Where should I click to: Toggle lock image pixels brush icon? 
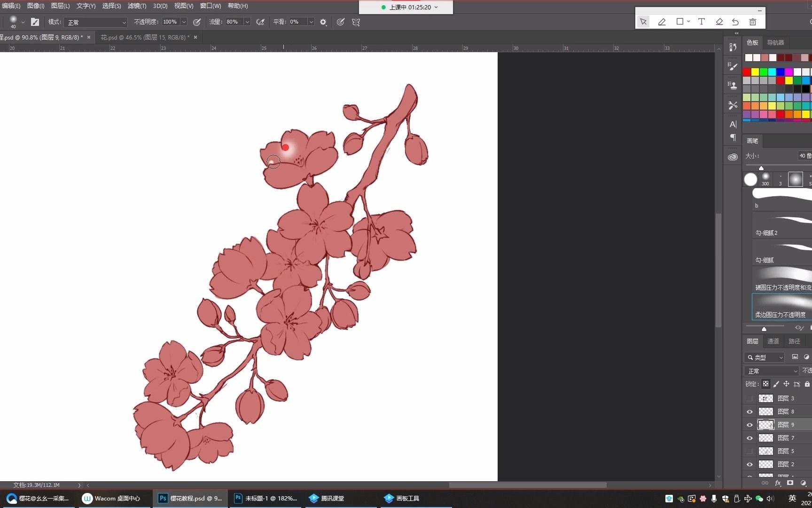(776, 384)
